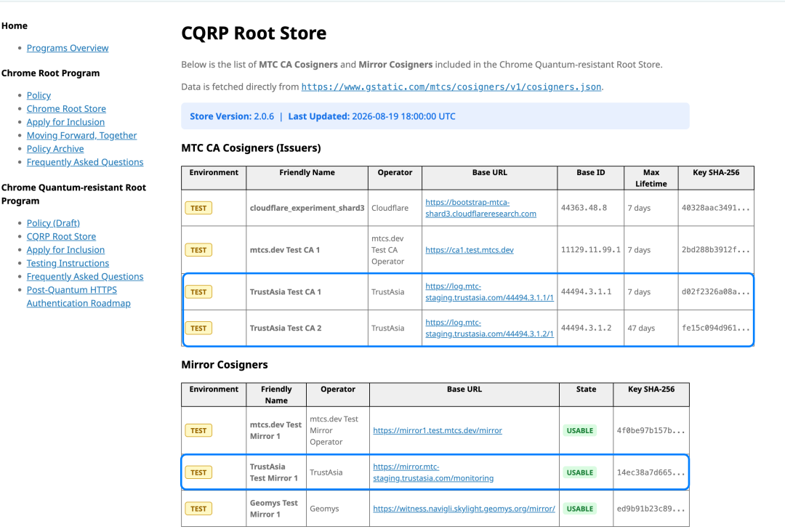
Task: Click TEST badge in mtcs.dev Test CA 1 row
Action: (198, 250)
